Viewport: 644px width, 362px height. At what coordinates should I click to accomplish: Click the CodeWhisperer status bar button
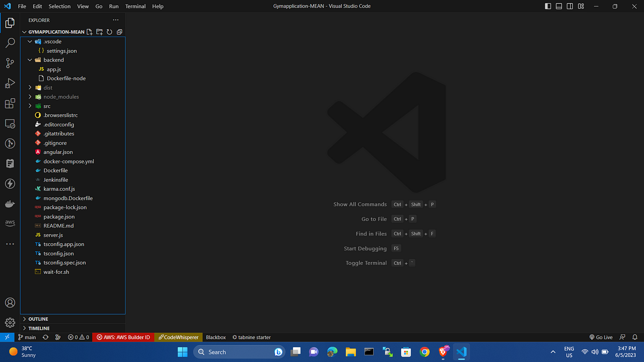click(x=178, y=337)
